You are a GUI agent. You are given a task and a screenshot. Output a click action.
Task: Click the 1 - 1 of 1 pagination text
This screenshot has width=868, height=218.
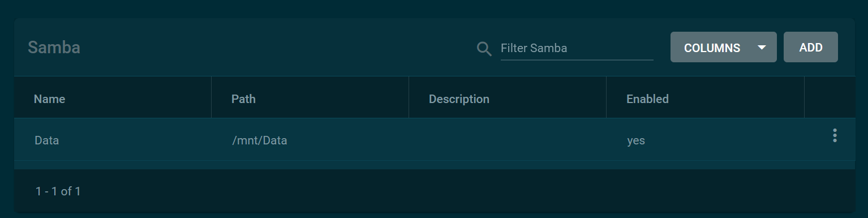coord(58,191)
